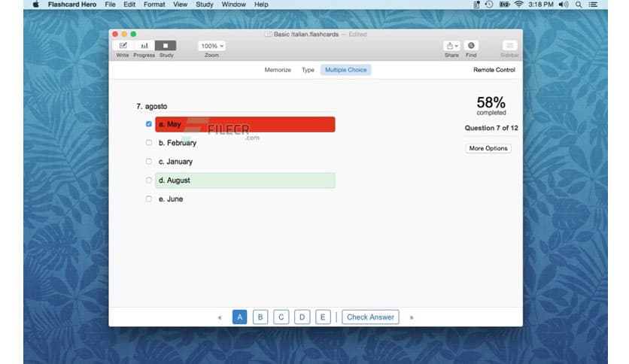The height and width of the screenshot is (364, 629).
Task: Open the Edit menu
Action: click(129, 5)
